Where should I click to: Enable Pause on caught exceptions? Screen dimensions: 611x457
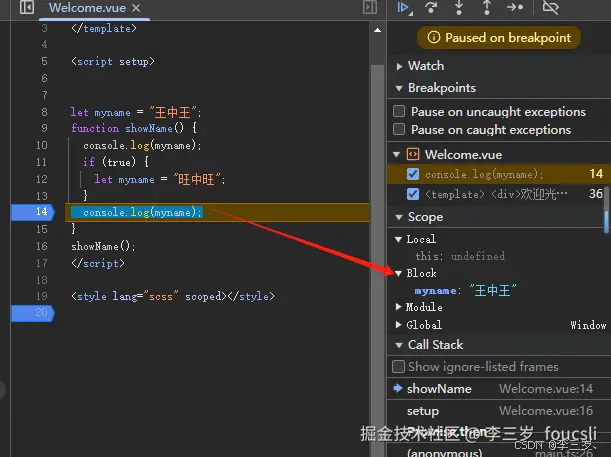(399, 129)
